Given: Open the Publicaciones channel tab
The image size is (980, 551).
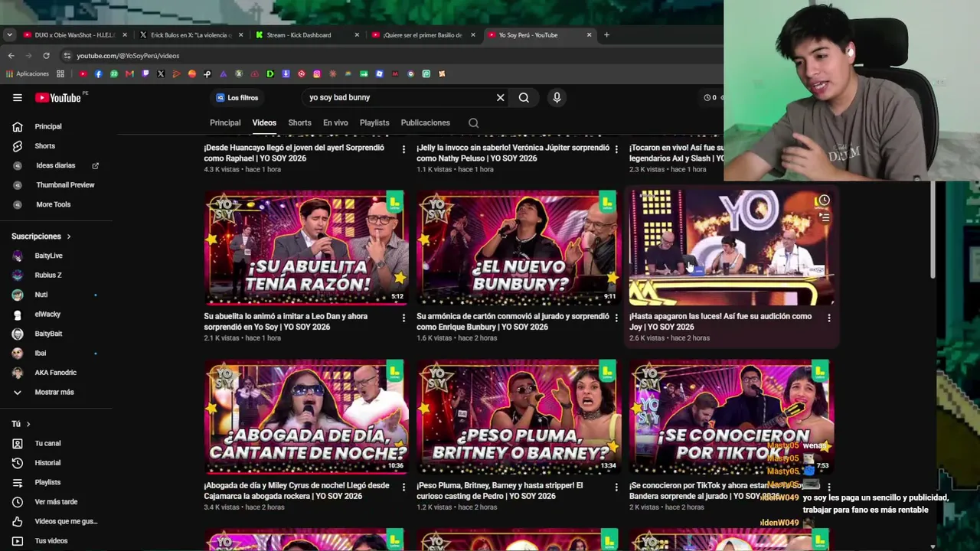Looking at the screenshot, I should (425, 122).
